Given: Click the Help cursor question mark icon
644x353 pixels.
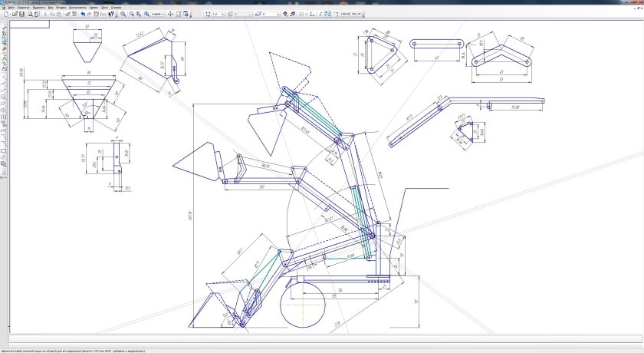Looking at the screenshot, I should 112,14.
